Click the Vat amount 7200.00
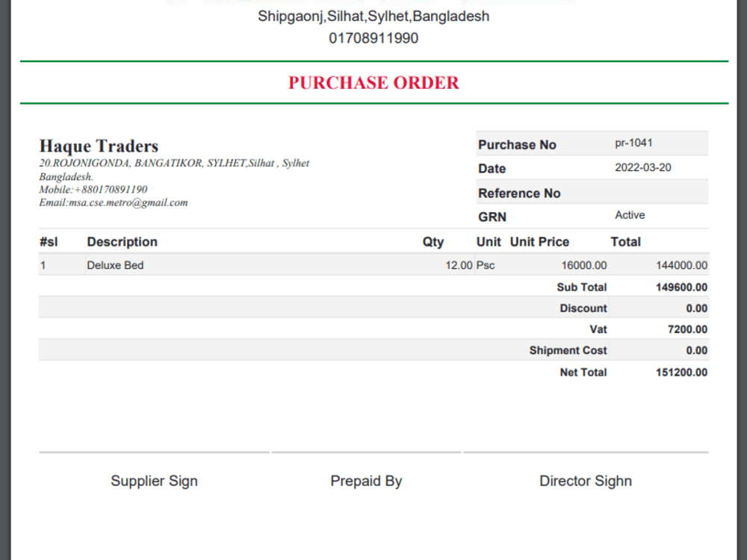The image size is (747, 560). [687, 329]
